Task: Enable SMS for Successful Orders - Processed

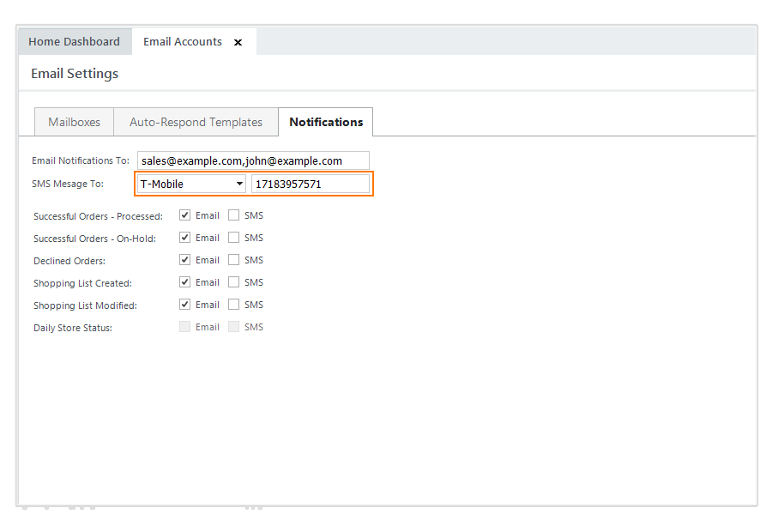Action: 233,215
